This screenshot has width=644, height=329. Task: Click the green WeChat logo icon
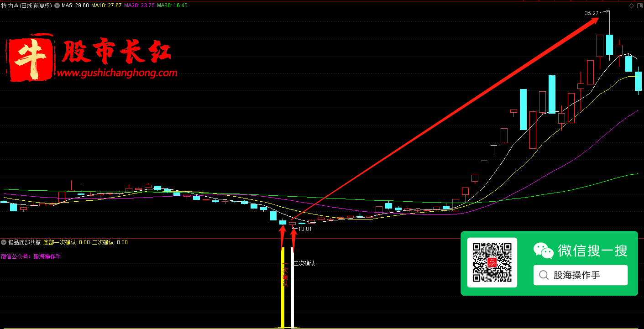[543, 250]
